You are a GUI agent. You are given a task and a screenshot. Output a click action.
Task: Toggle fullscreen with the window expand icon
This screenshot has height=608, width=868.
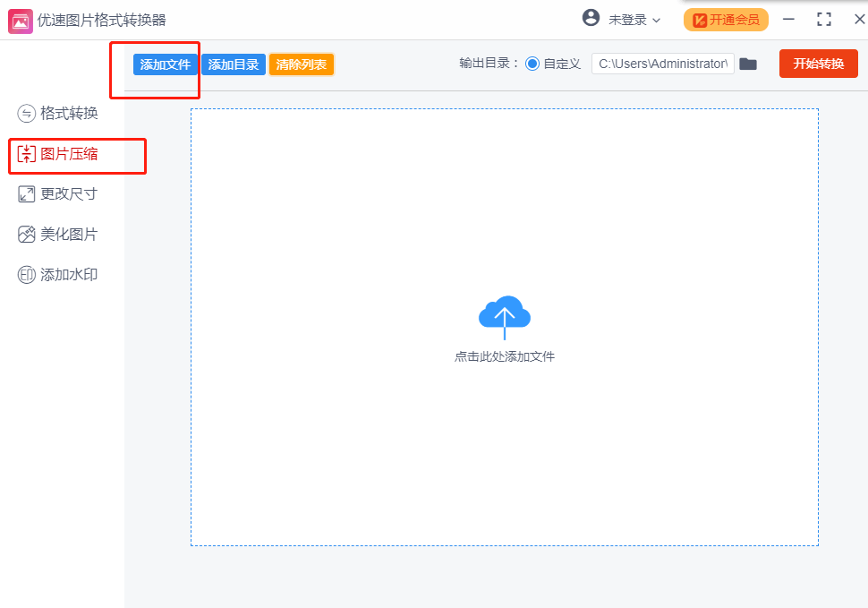coord(824,20)
